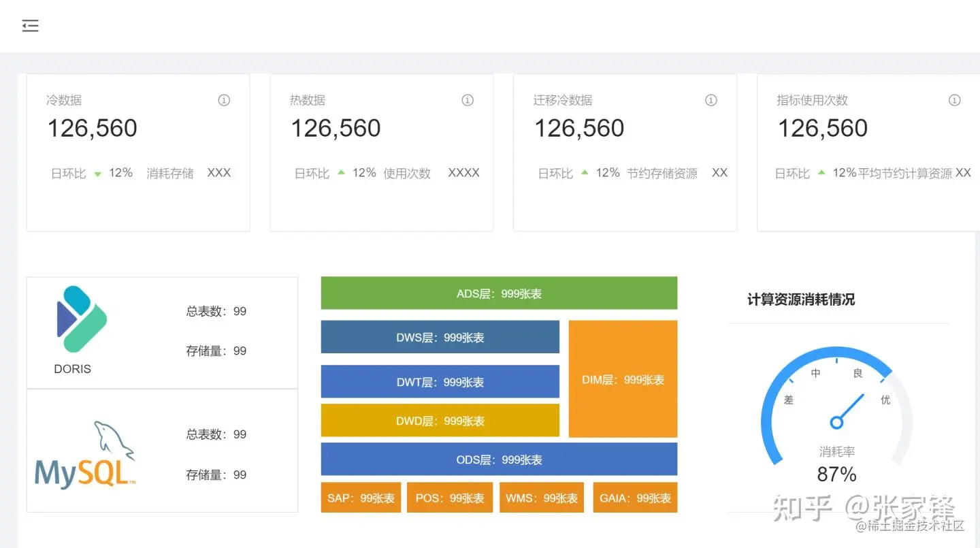Screen dimensions: 980x548
Task: Click 消耗存储 label in 冷数据 card
Action: [x=170, y=174]
